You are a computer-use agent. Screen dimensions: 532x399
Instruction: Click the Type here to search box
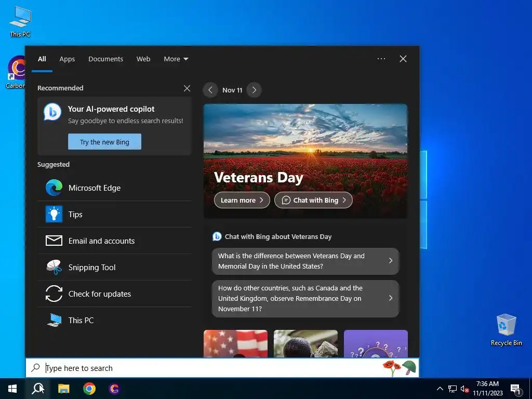(x=222, y=368)
